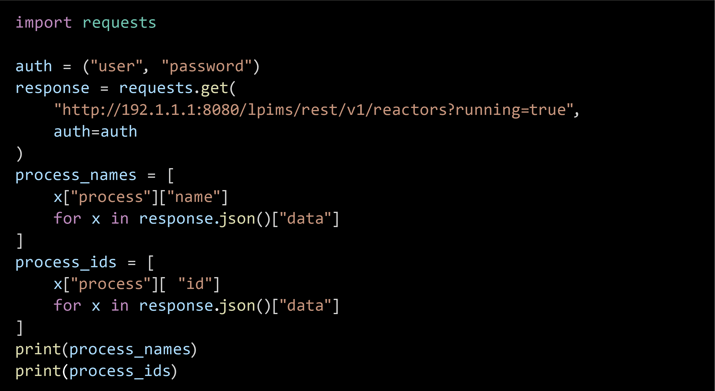715x391 pixels.
Task: Click the print(process_ids) statement
Action: pos(96,371)
